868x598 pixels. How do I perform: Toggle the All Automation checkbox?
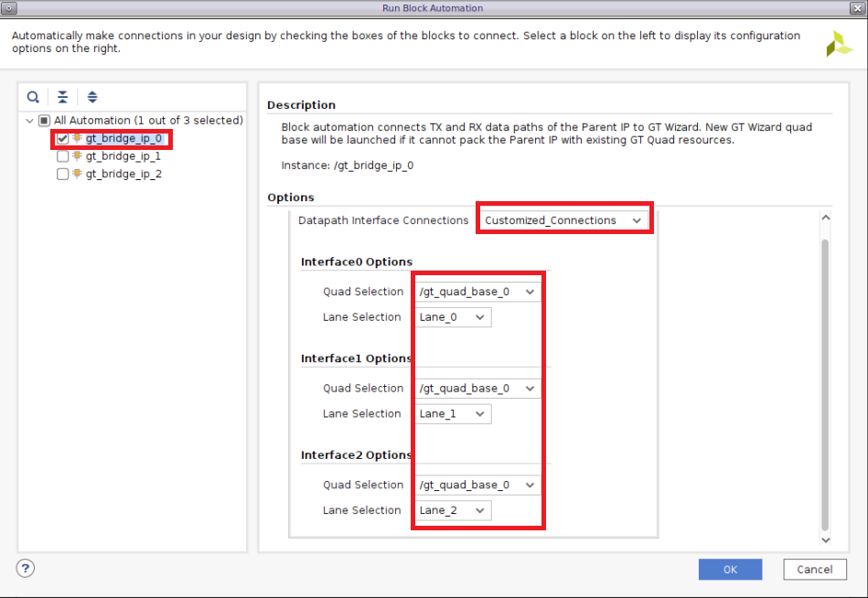(44, 121)
